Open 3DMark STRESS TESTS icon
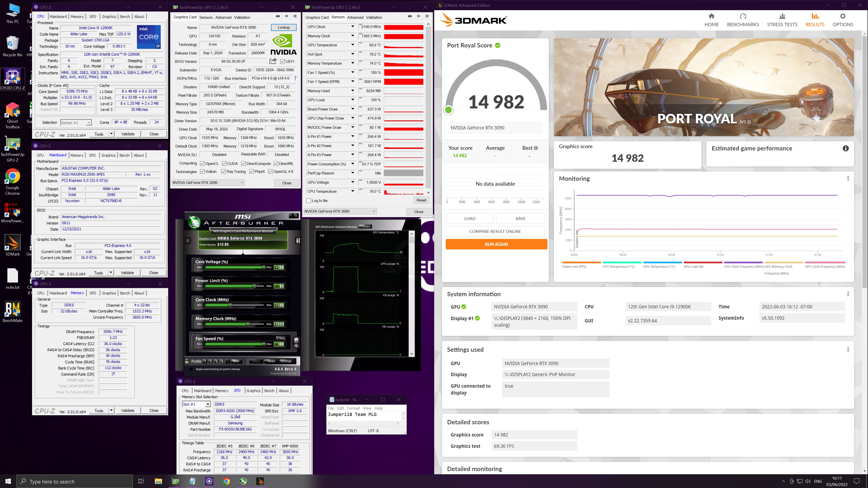868x488 pixels. [782, 16]
